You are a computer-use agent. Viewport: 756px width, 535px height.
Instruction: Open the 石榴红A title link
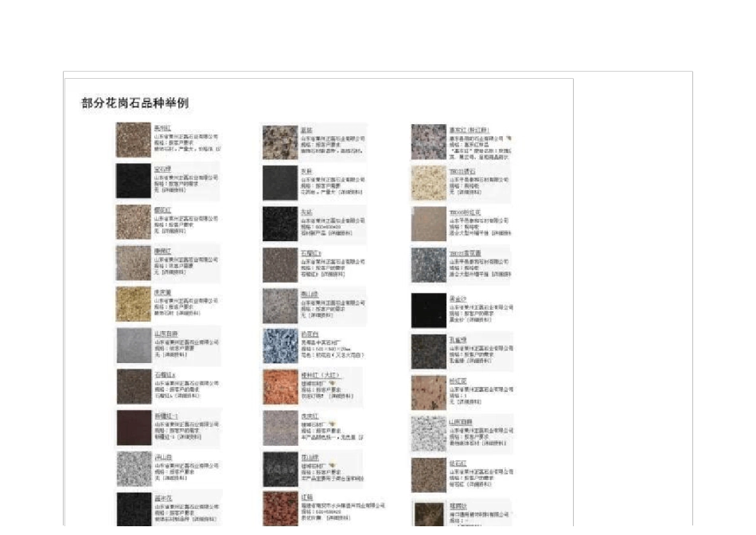click(165, 375)
